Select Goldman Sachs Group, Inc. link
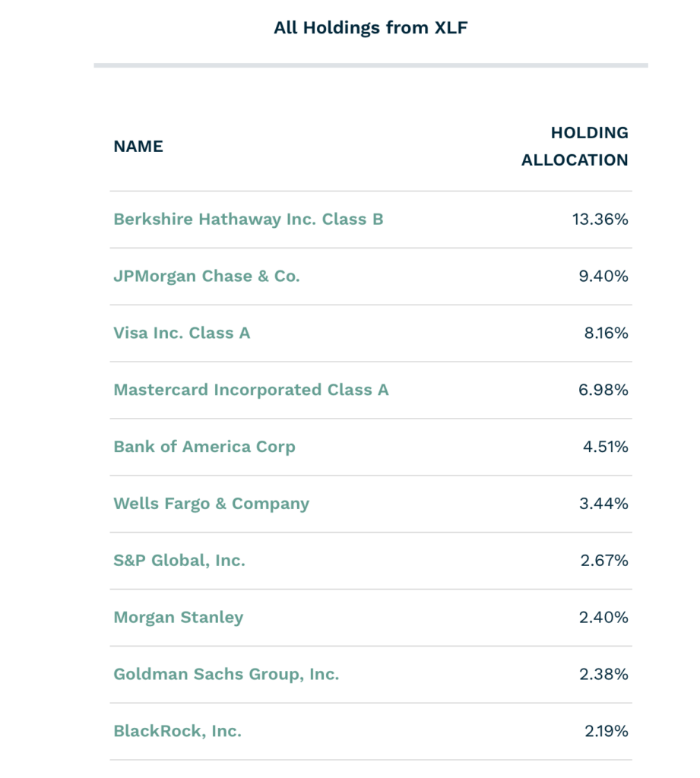The height and width of the screenshot is (778, 700). 226,675
